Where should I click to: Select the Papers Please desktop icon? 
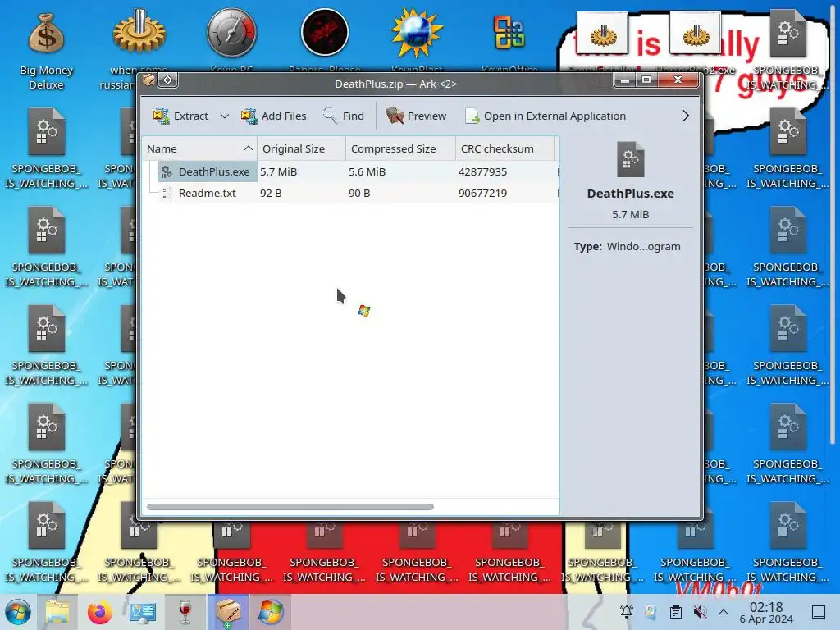coord(325,33)
